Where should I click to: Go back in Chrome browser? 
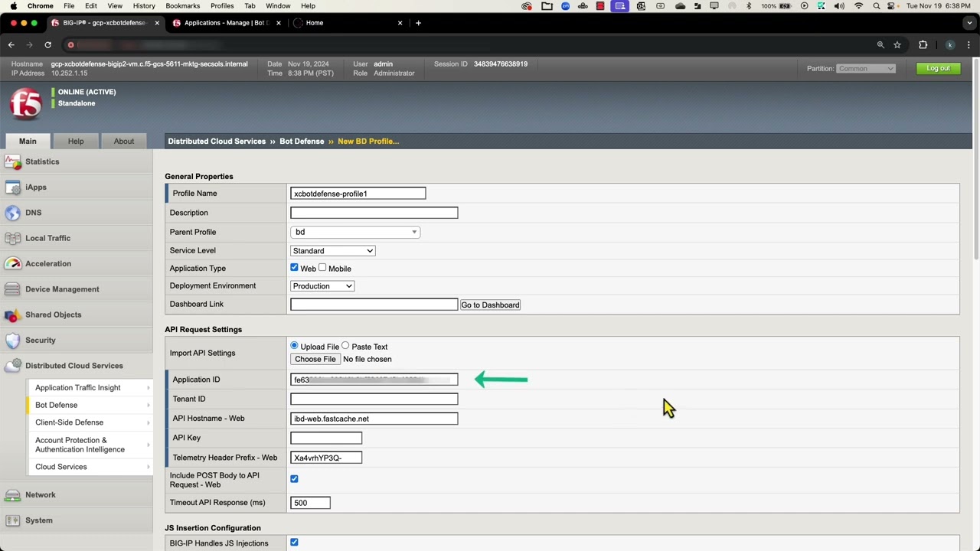point(11,45)
